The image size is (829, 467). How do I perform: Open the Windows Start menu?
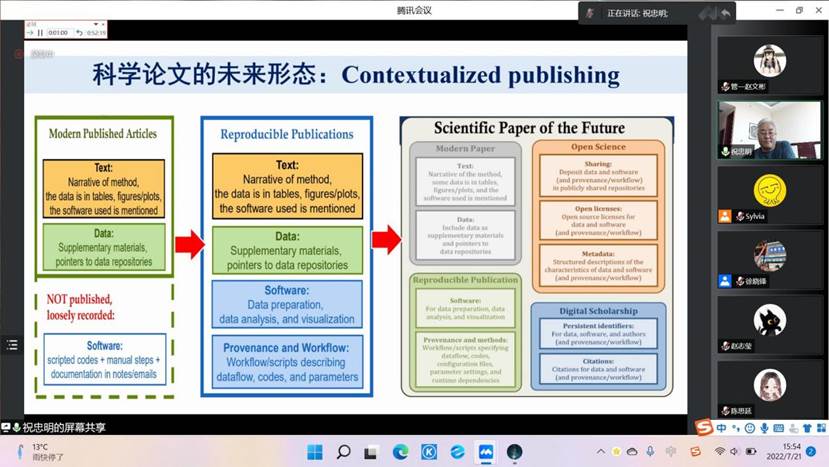(313, 451)
